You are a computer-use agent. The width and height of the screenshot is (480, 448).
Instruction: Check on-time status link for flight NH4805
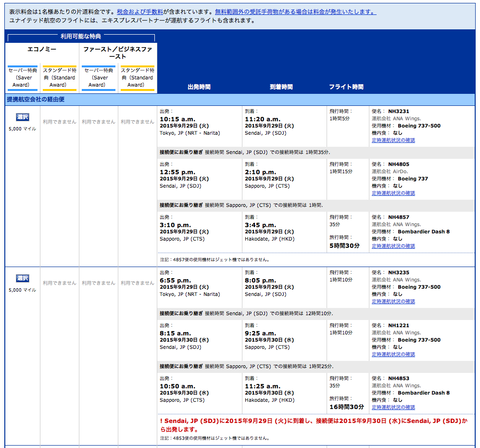point(393,193)
